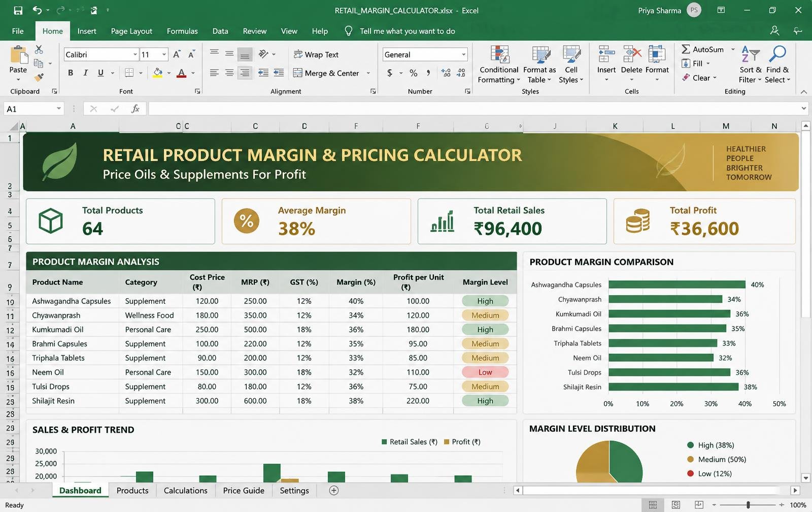Change font color red A swatch
The width and height of the screenshot is (812, 512).
coord(181,73)
